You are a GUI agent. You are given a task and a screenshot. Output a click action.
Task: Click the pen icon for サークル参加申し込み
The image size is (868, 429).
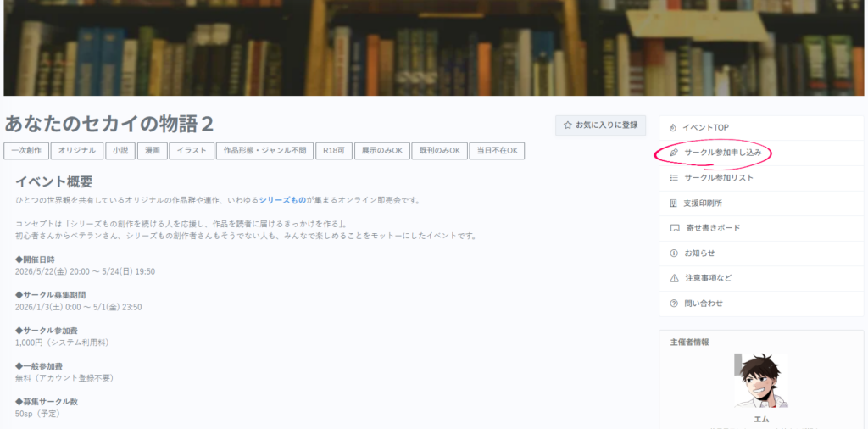[x=674, y=153]
